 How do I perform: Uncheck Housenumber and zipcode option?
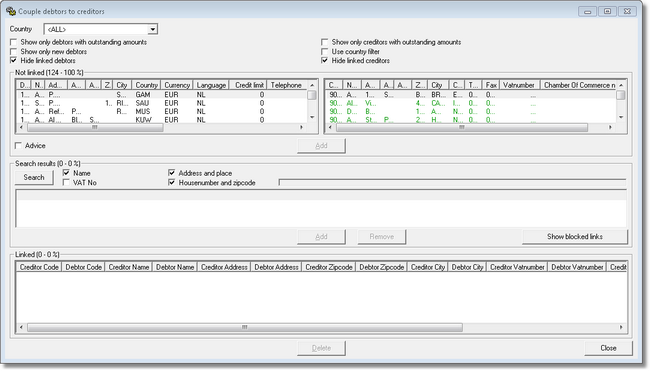pos(172,182)
